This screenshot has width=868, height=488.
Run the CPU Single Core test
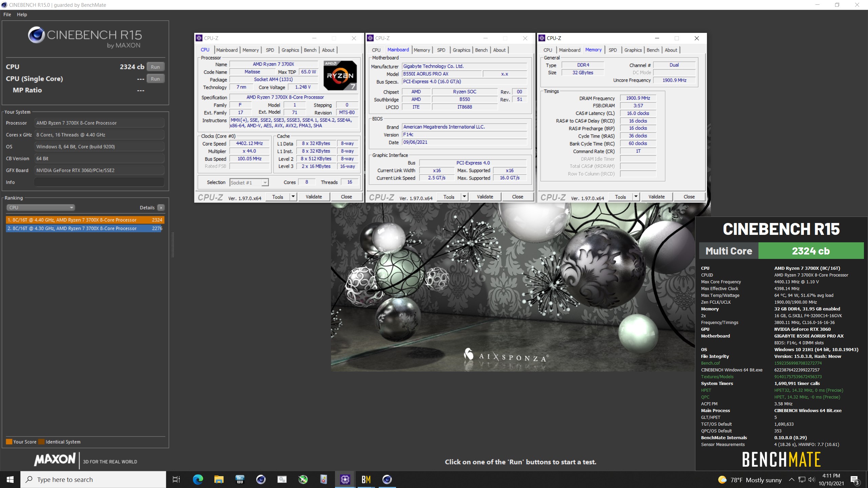[x=155, y=79]
